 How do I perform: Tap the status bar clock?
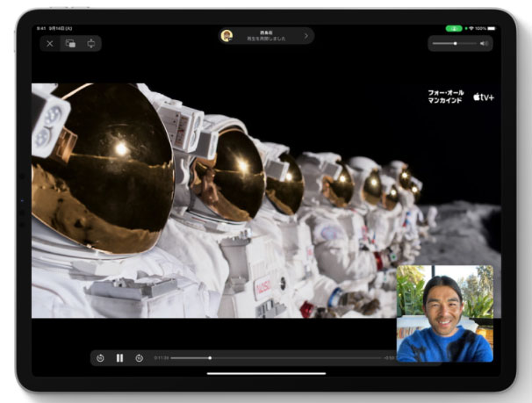[x=41, y=28]
